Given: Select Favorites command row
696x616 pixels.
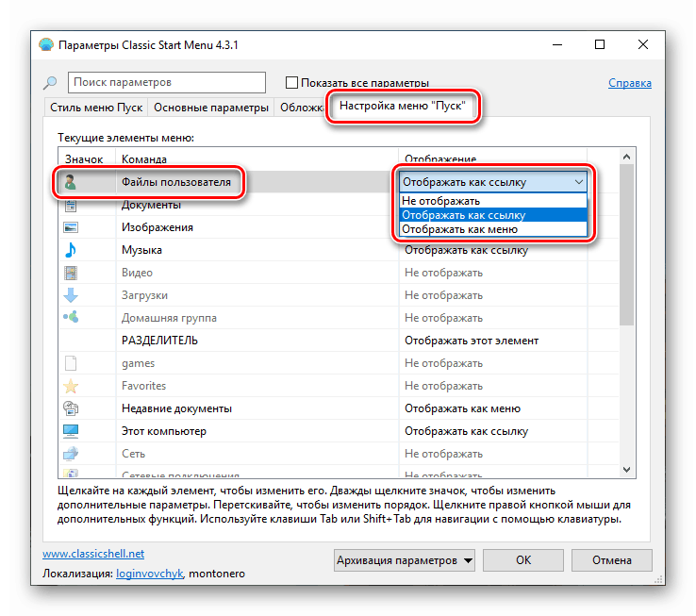Looking at the screenshot, I should click(143, 386).
